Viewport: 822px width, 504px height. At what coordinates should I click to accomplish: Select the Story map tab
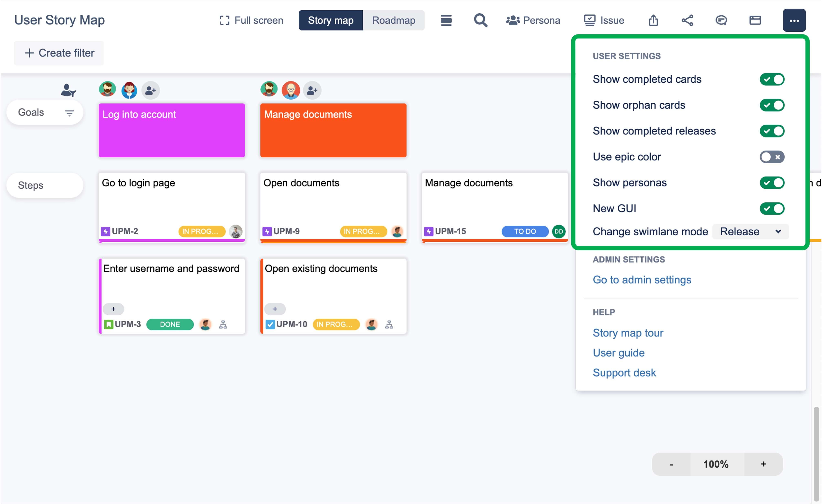pyautogui.click(x=331, y=20)
